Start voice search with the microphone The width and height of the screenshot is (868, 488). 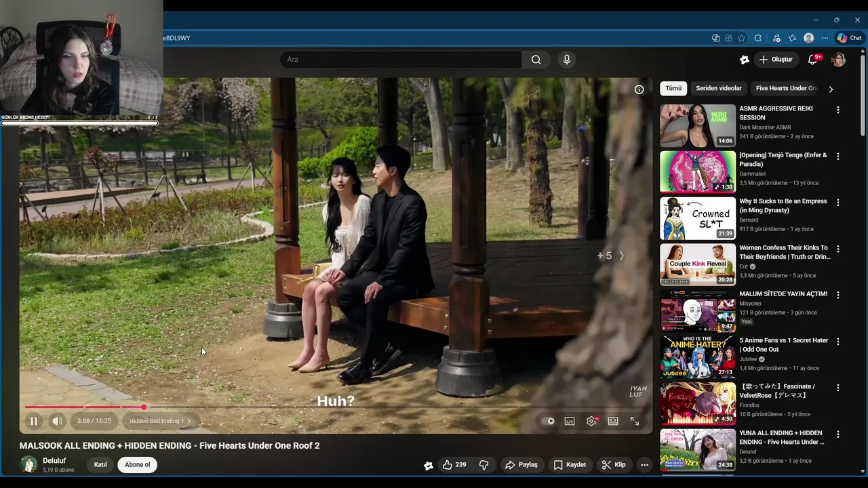567,60
